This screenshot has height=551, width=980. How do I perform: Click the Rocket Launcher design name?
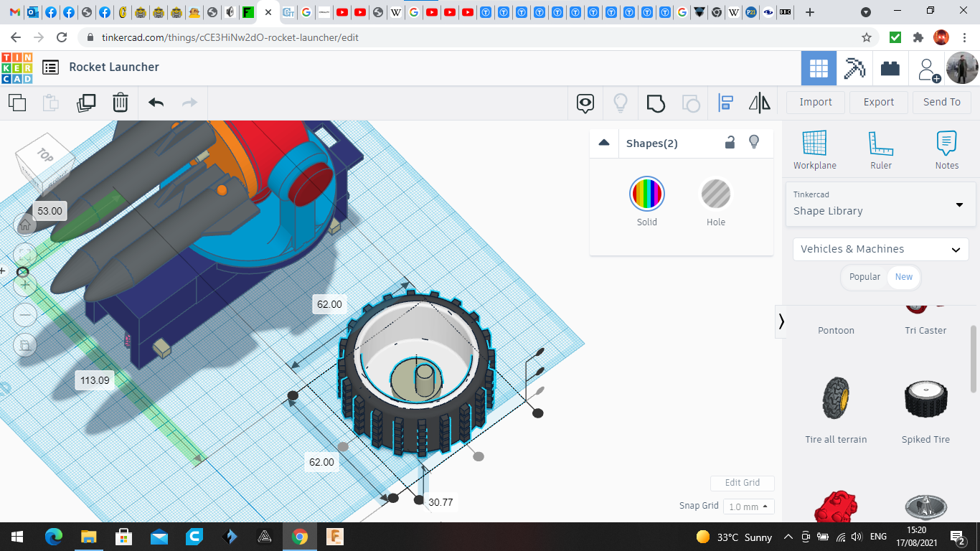[x=114, y=67]
